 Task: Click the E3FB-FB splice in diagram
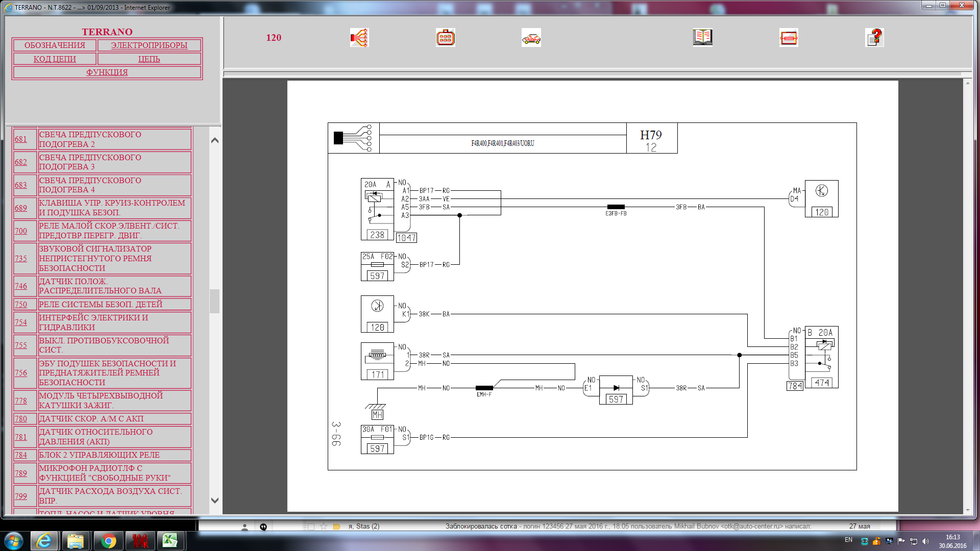coord(616,207)
